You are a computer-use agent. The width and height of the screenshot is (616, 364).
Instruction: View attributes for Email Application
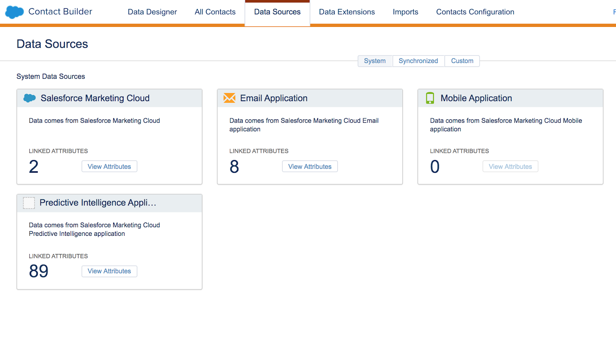310,167
